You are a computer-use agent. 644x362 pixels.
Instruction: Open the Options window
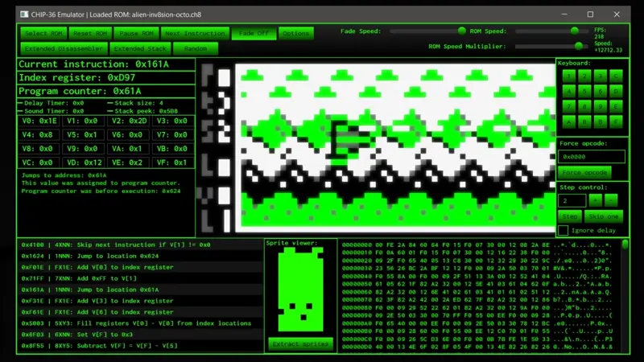[295, 33]
